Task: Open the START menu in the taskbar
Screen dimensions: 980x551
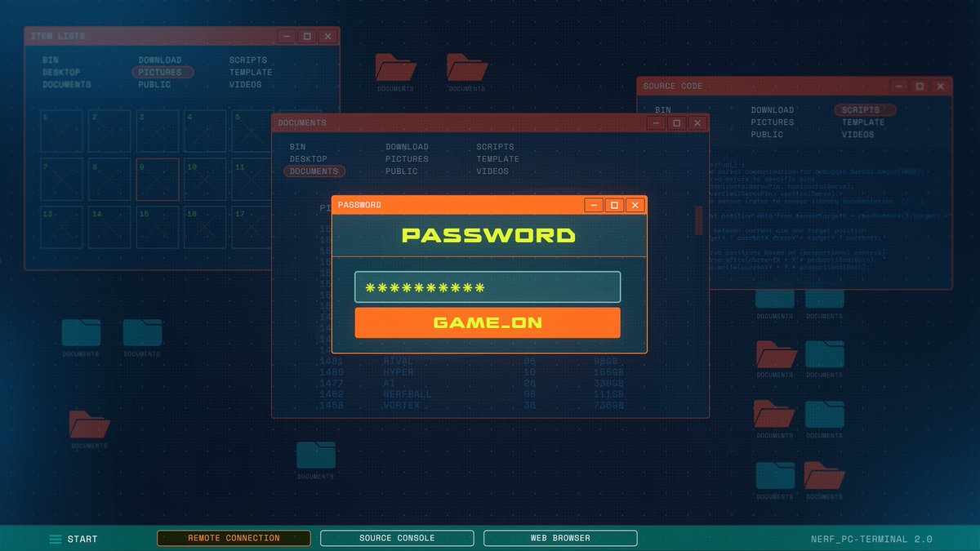Action: click(x=73, y=539)
